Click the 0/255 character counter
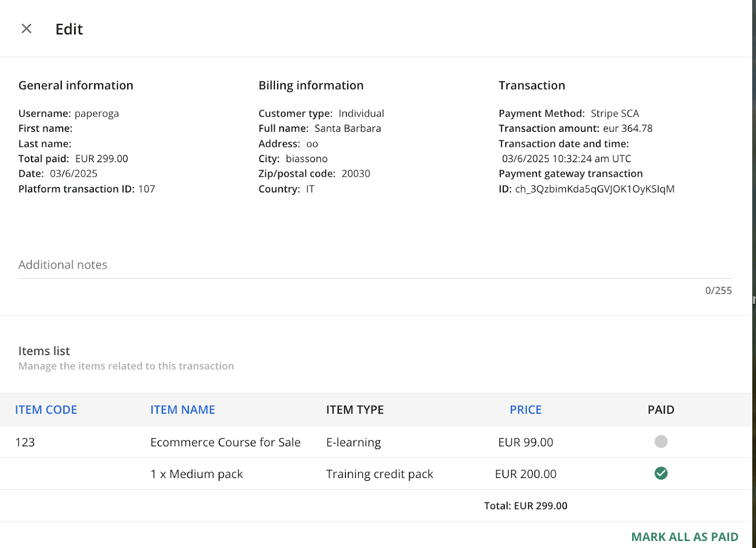The image size is (756, 548). (x=718, y=290)
